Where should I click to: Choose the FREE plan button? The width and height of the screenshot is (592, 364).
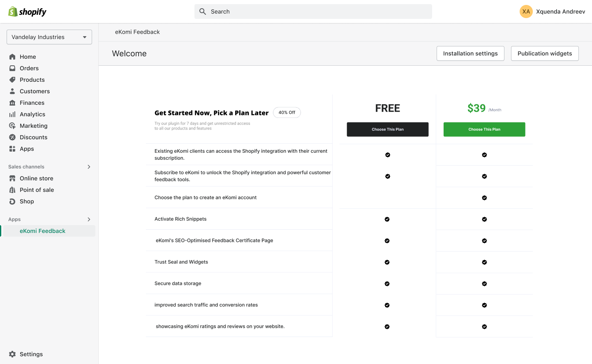click(x=388, y=129)
